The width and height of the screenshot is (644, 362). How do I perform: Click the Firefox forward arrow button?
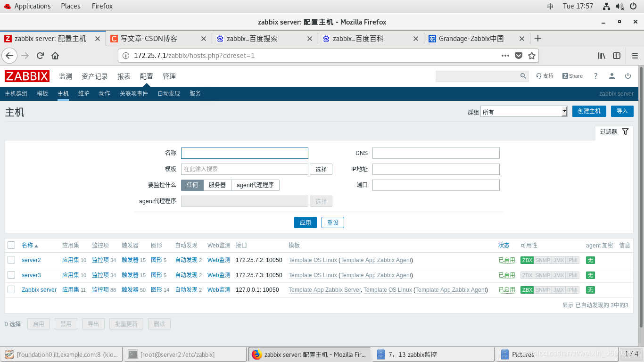pos(25,56)
